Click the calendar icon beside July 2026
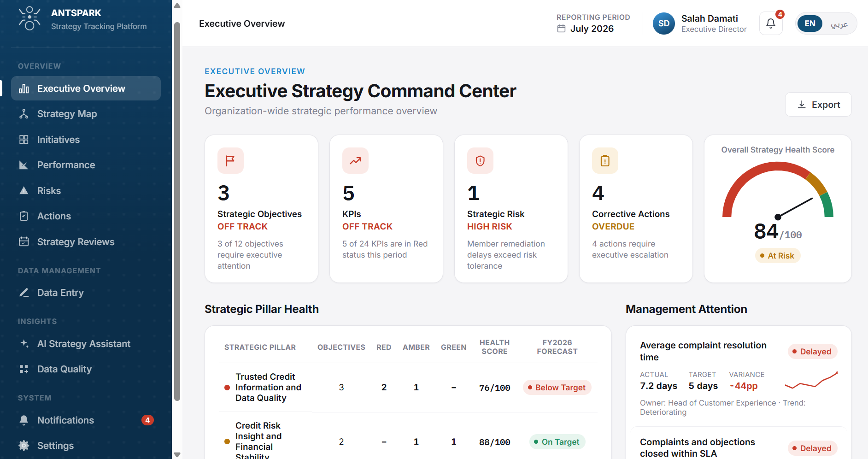This screenshot has width=868, height=459. (561, 29)
